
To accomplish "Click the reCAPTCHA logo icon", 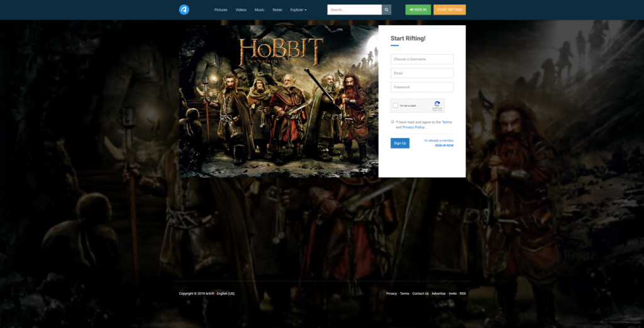I will pyautogui.click(x=438, y=104).
